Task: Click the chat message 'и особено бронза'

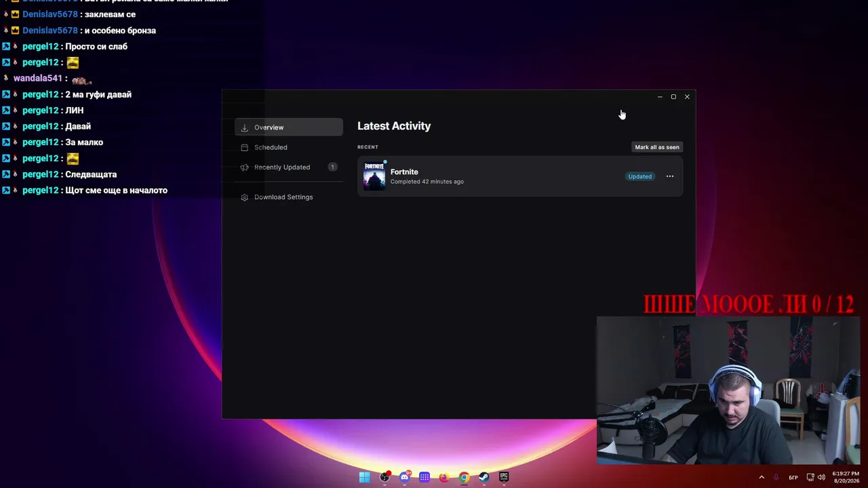Action: tap(120, 30)
